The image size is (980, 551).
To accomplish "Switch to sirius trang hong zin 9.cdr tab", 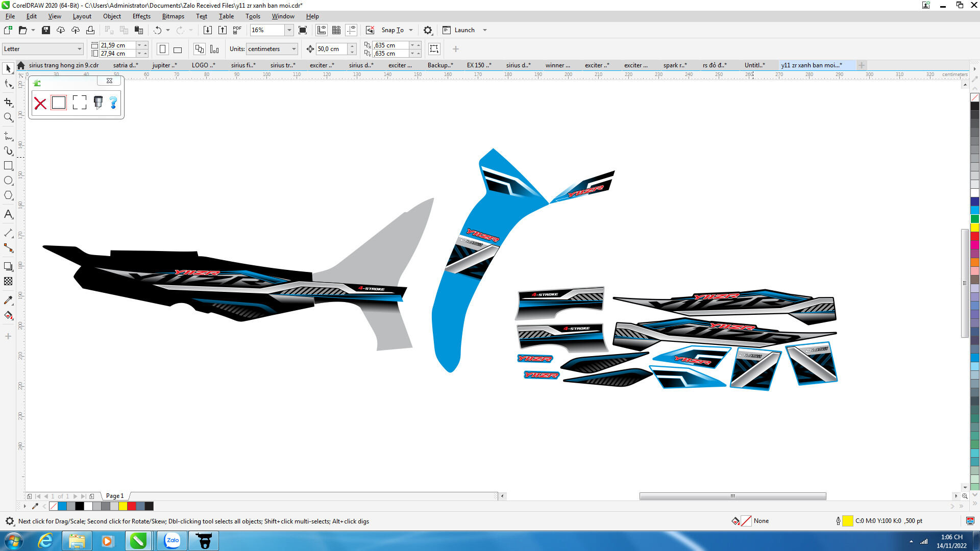I will 64,65.
